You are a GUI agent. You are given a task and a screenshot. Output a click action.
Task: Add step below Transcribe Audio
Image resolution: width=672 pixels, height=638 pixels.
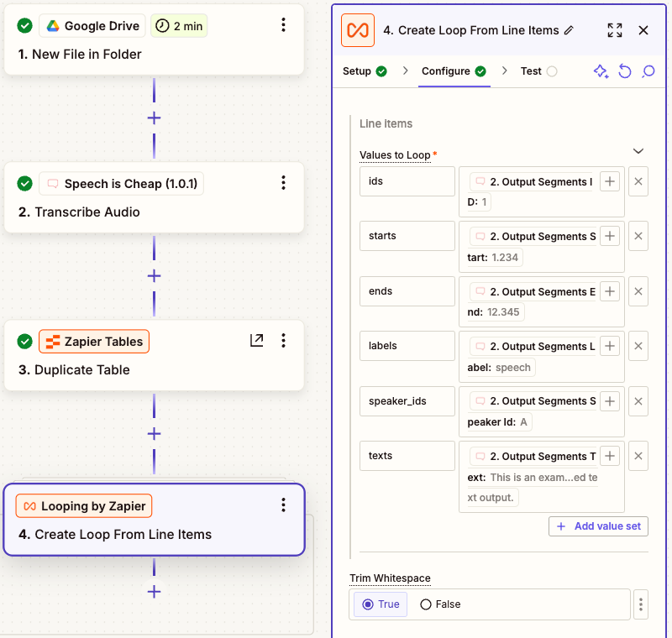point(154,275)
